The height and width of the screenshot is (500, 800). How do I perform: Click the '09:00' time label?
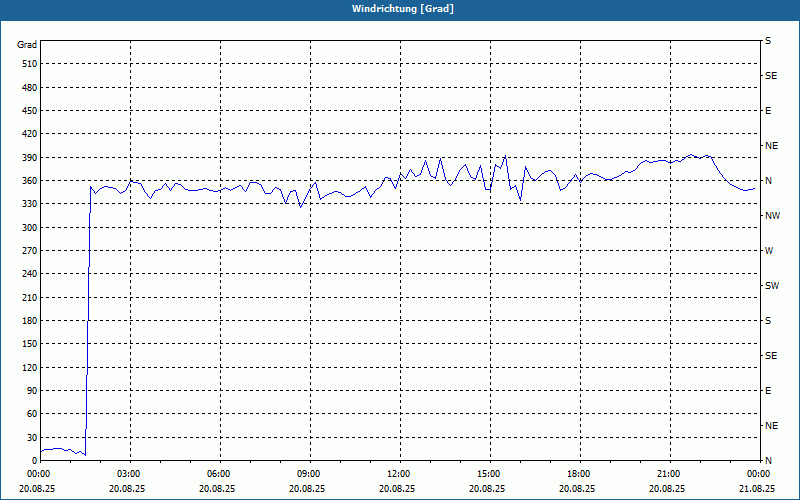(307, 474)
